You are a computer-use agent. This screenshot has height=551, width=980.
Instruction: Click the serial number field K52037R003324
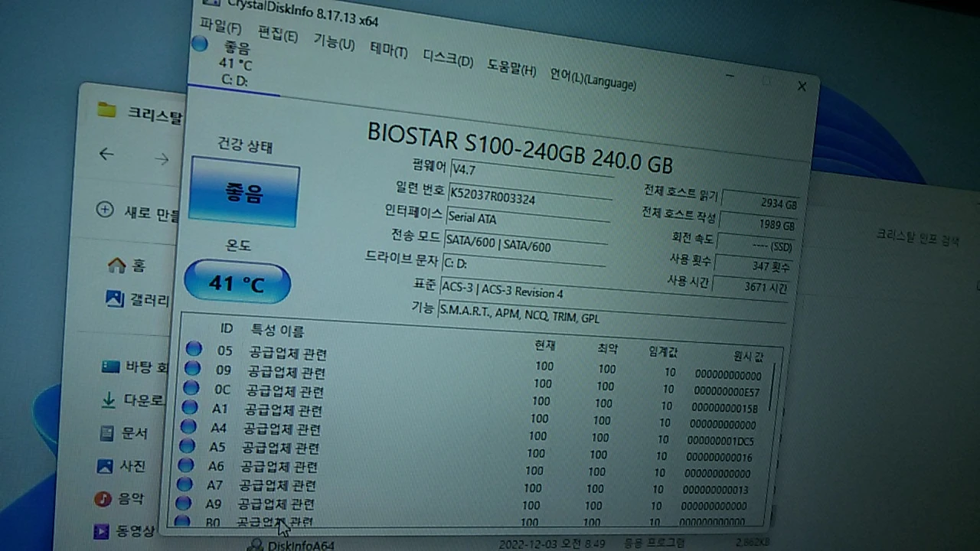click(x=530, y=197)
